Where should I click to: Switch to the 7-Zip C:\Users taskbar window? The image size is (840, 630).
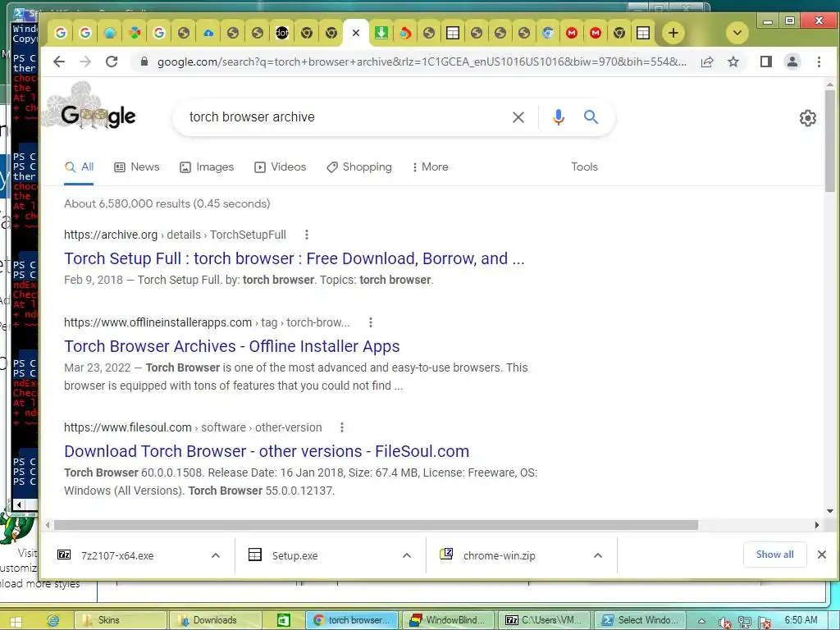[543, 620]
